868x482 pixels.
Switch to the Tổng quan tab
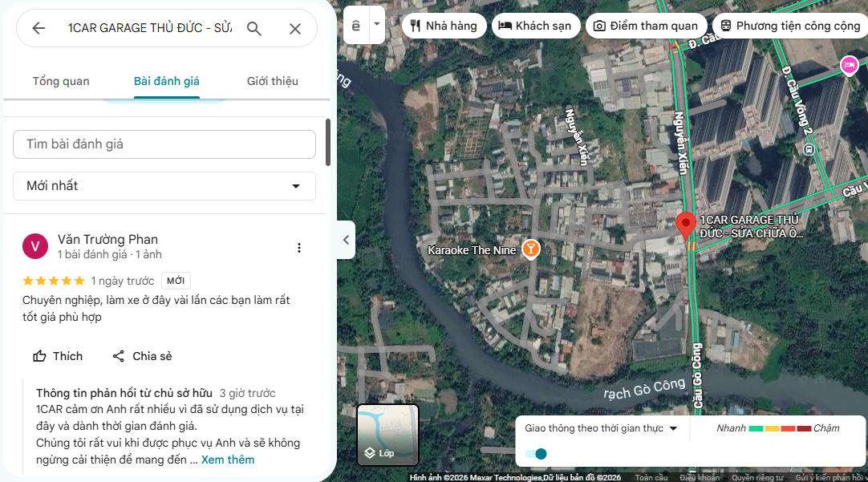(61, 81)
